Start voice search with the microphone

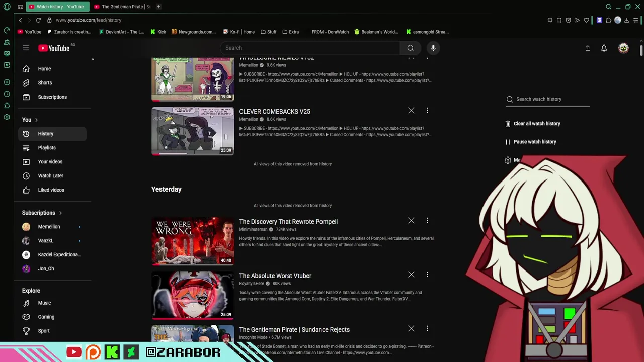[433, 48]
